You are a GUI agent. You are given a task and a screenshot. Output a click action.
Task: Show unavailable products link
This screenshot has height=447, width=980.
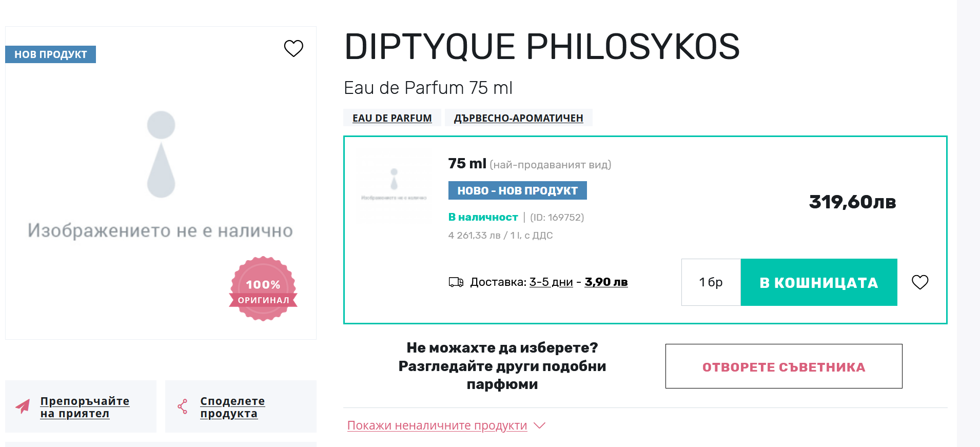[x=437, y=425]
